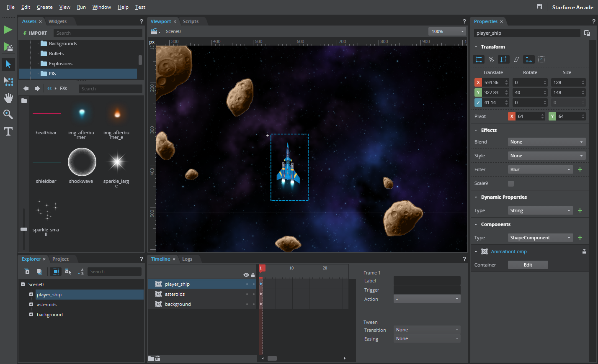Screen dimensions: 598x364
Task: Collapse the Scene0 tree node
Action: click(x=23, y=285)
